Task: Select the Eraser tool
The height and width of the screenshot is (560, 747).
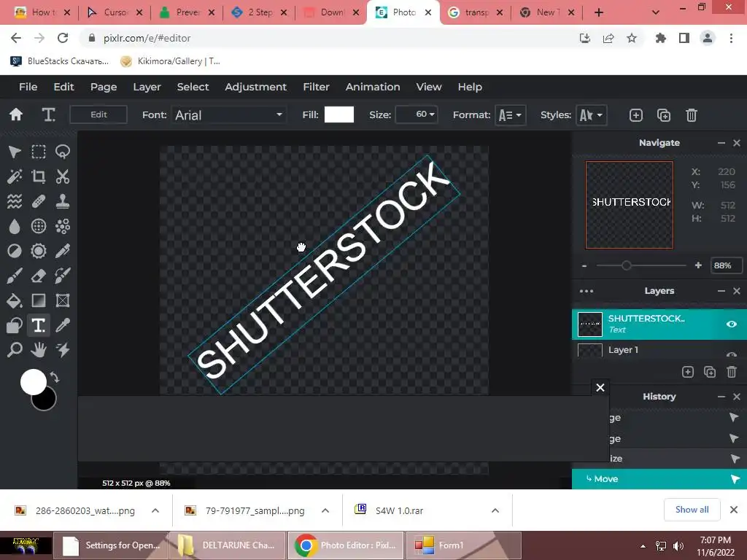Action: pyautogui.click(x=39, y=276)
